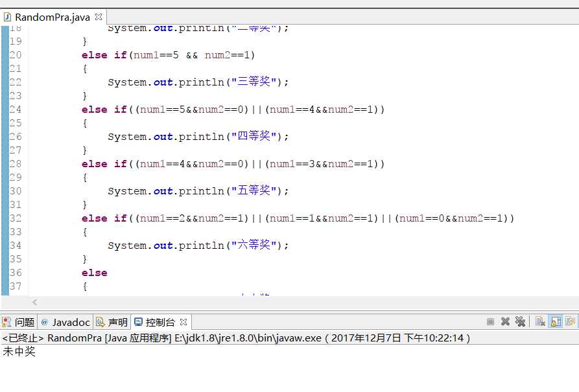
Task: Click '(num1==2&&num2==1)' on line 32
Action: click(x=192, y=218)
